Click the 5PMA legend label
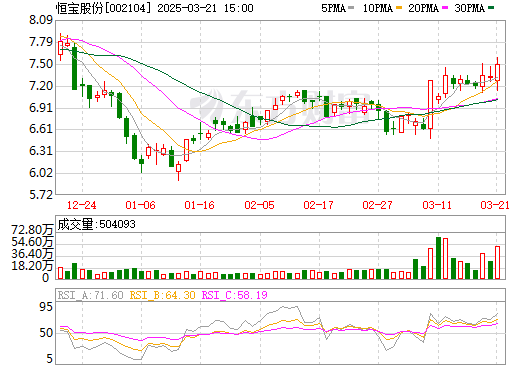 point(333,8)
